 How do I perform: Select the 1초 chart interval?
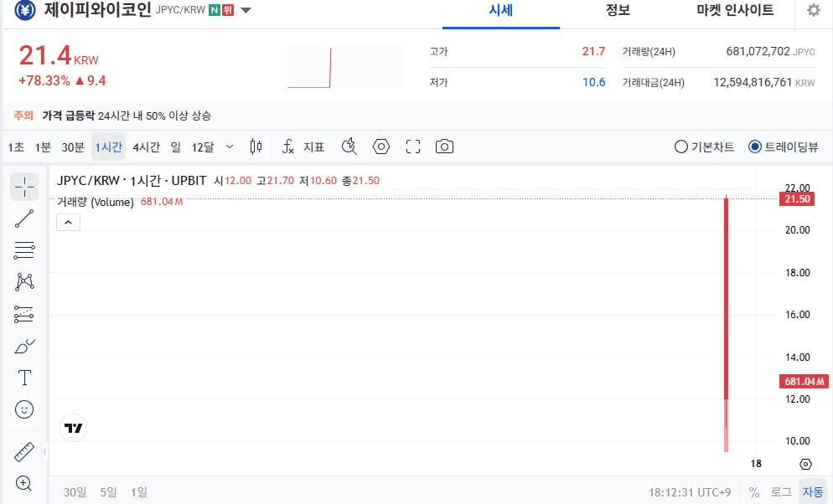point(16,147)
